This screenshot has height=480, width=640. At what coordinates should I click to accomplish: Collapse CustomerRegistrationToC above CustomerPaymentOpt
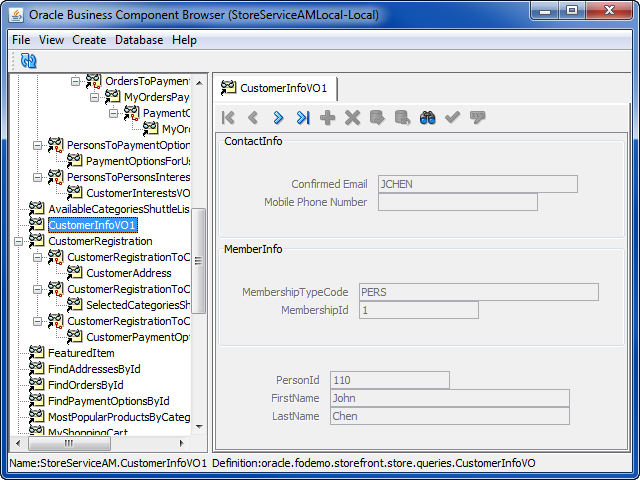(x=37, y=321)
